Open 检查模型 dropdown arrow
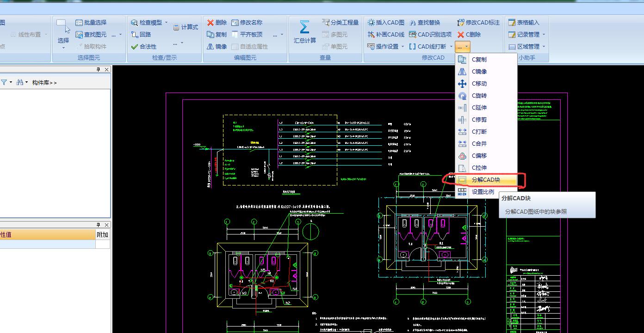Screen dimensions: 644x333 [x=167, y=22]
